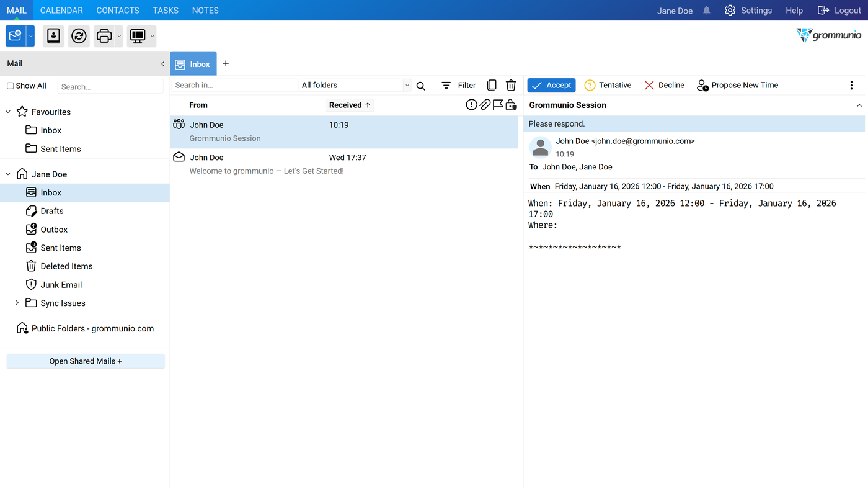Image resolution: width=868 pixels, height=489 pixels.
Task: Open the print options dropdown arrow
Action: click(x=119, y=36)
